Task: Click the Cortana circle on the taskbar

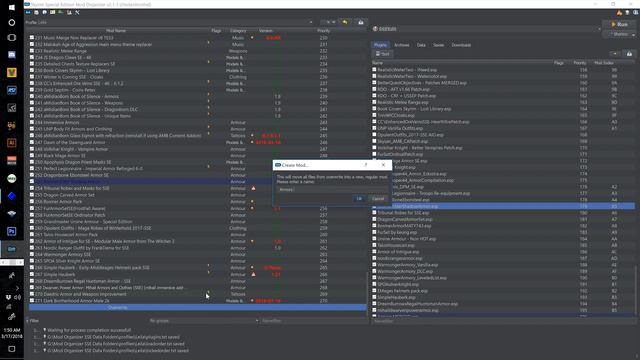Action: click(11, 22)
